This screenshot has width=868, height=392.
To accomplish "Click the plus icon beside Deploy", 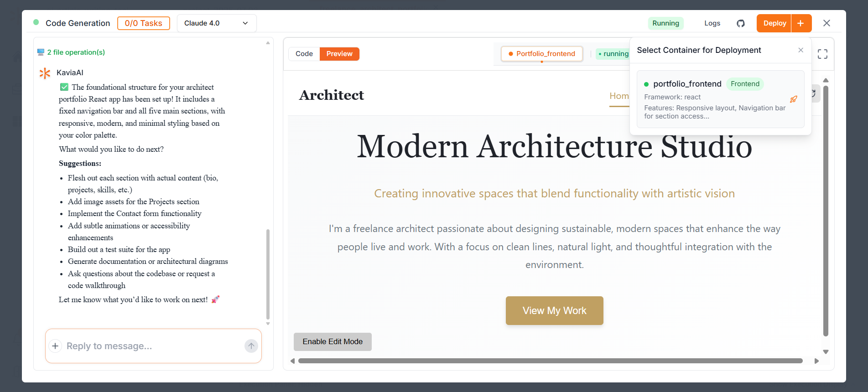I will (x=801, y=23).
